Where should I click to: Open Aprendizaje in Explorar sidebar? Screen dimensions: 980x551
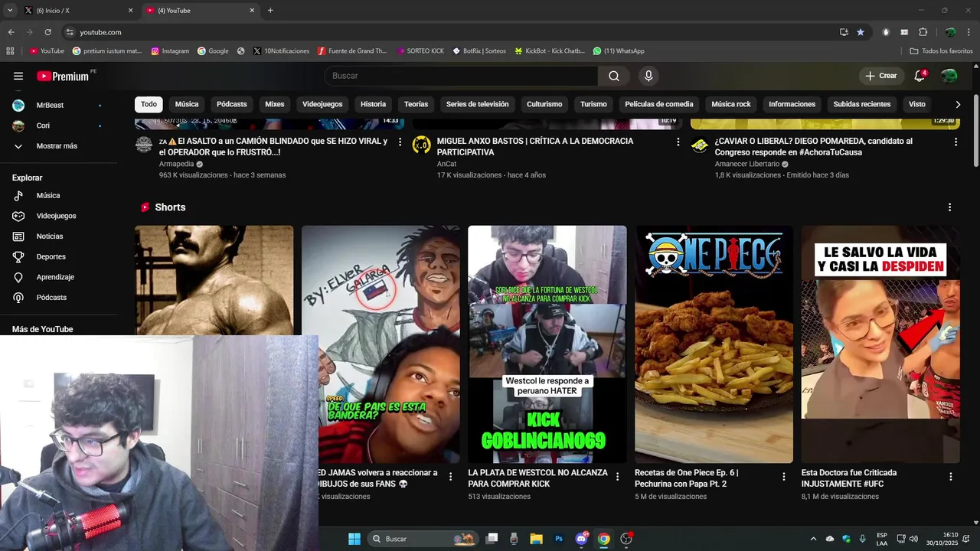pyautogui.click(x=55, y=277)
